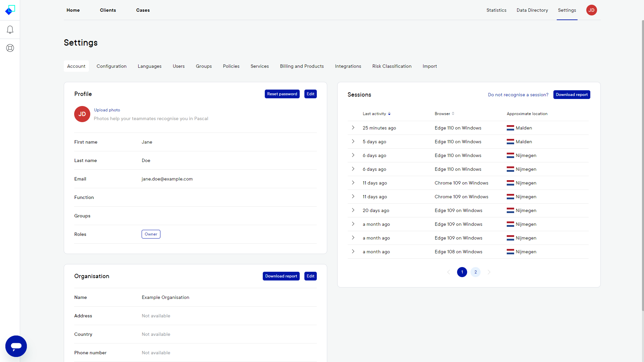This screenshot has height=362, width=644.
Task: Open Billing and Products tab
Action: pyautogui.click(x=302, y=66)
